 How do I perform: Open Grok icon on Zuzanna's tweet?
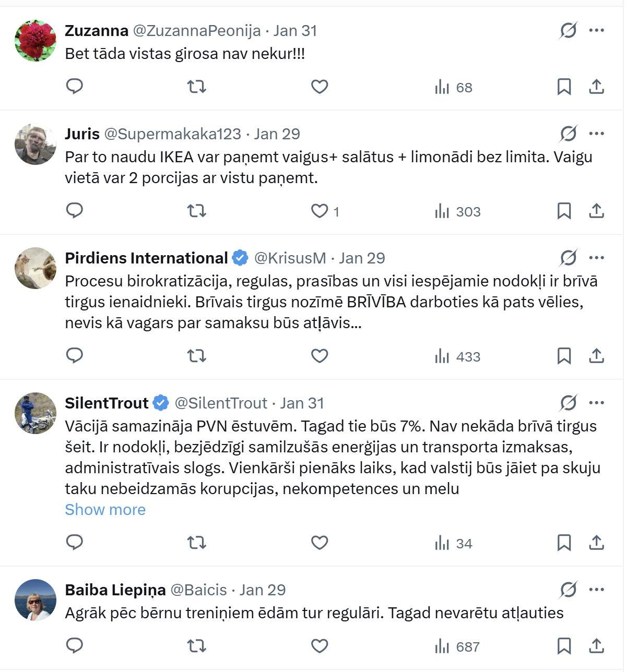tap(568, 30)
